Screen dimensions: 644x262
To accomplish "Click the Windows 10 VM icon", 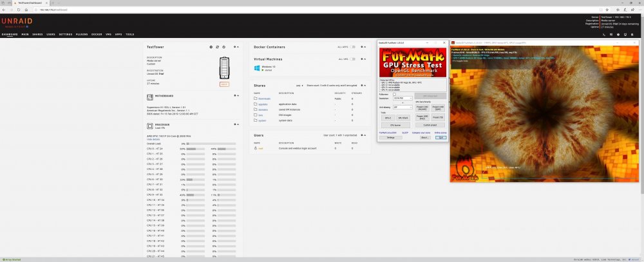I will [257, 68].
